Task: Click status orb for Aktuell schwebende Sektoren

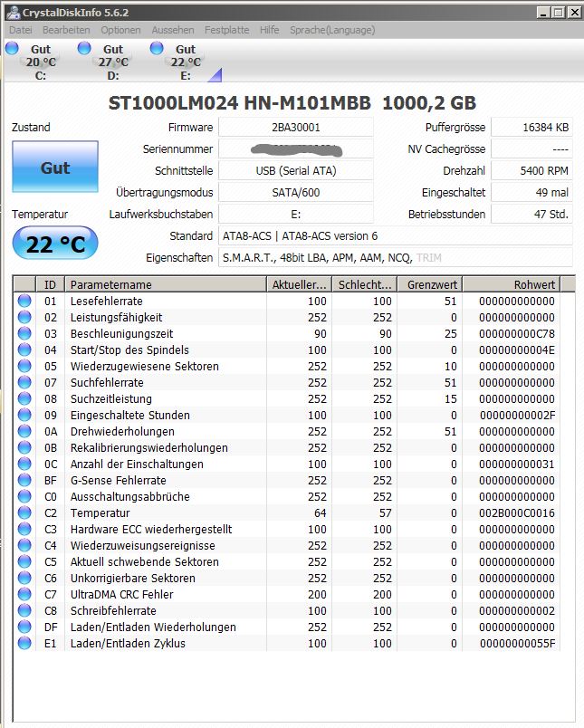Action: click(24, 561)
